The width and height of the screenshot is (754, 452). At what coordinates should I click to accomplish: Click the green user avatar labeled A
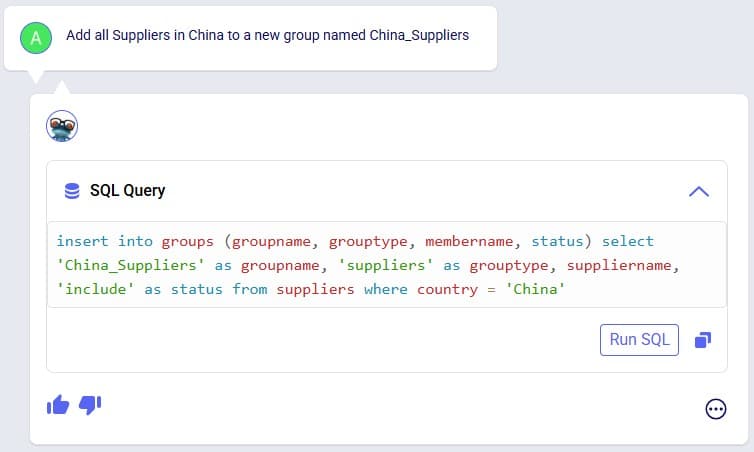pyautogui.click(x=36, y=38)
